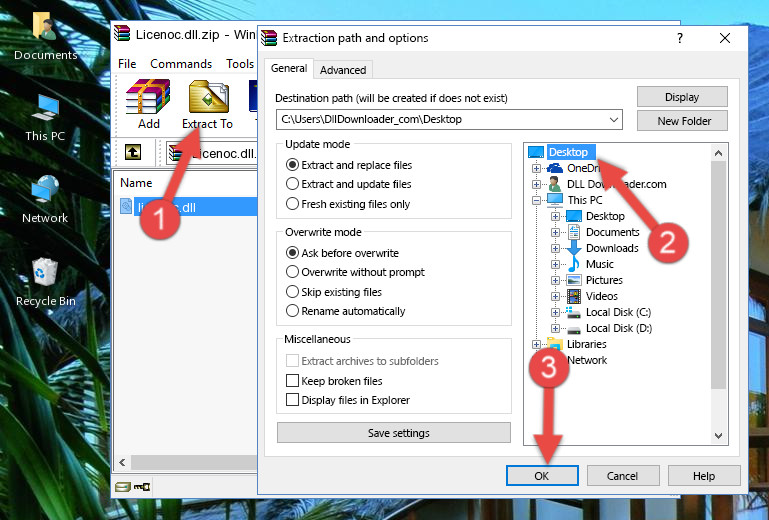Screen dimensions: 769x520
Task: Click the help question mark in dialog title bar
Action: point(680,38)
